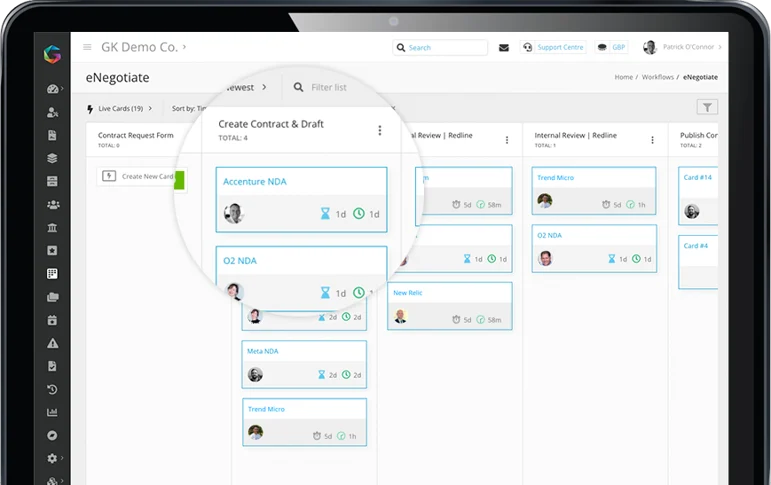Click the green clock icon on Accenture NDA
Viewport: 771px width, 485px height.
pyautogui.click(x=359, y=213)
